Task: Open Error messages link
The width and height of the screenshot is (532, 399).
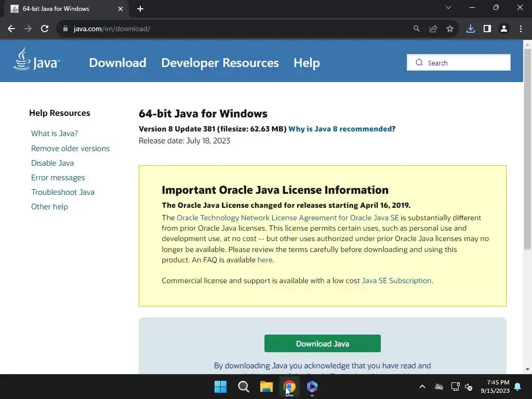Action: pos(58,178)
